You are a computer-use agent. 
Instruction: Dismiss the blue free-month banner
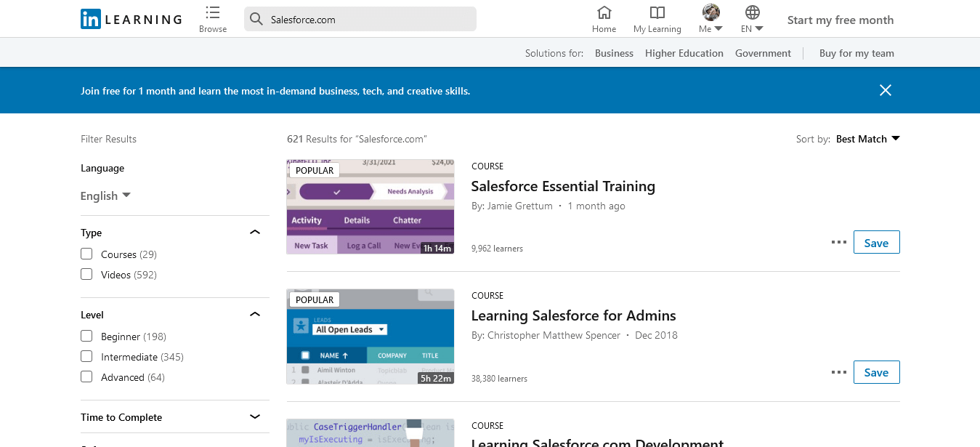pos(885,91)
